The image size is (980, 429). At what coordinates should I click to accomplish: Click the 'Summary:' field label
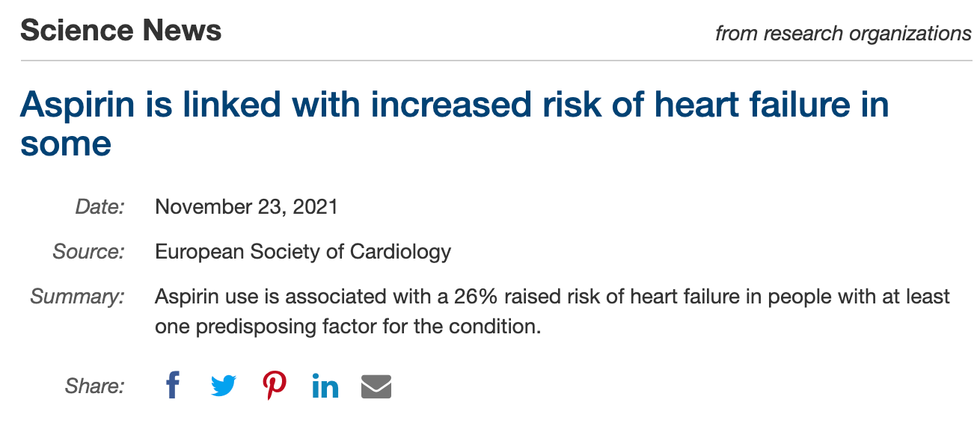[x=77, y=297]
